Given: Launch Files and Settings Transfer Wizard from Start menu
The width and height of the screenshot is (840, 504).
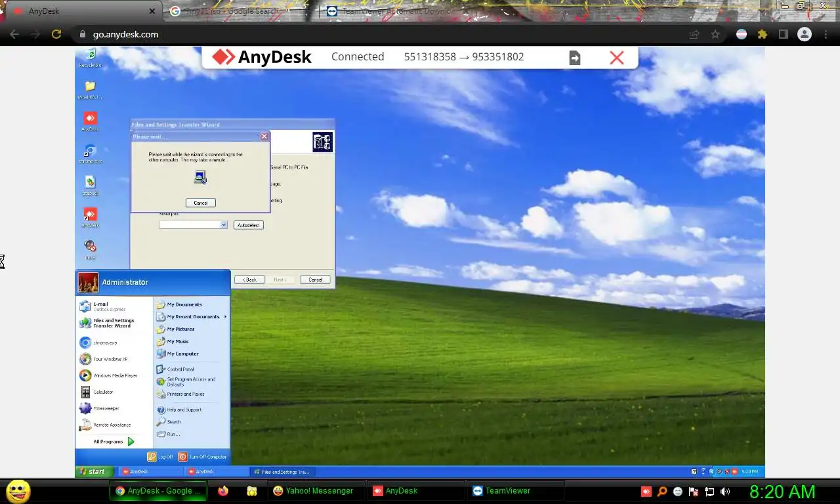Looking at the screenshot, I should point(109,323).
